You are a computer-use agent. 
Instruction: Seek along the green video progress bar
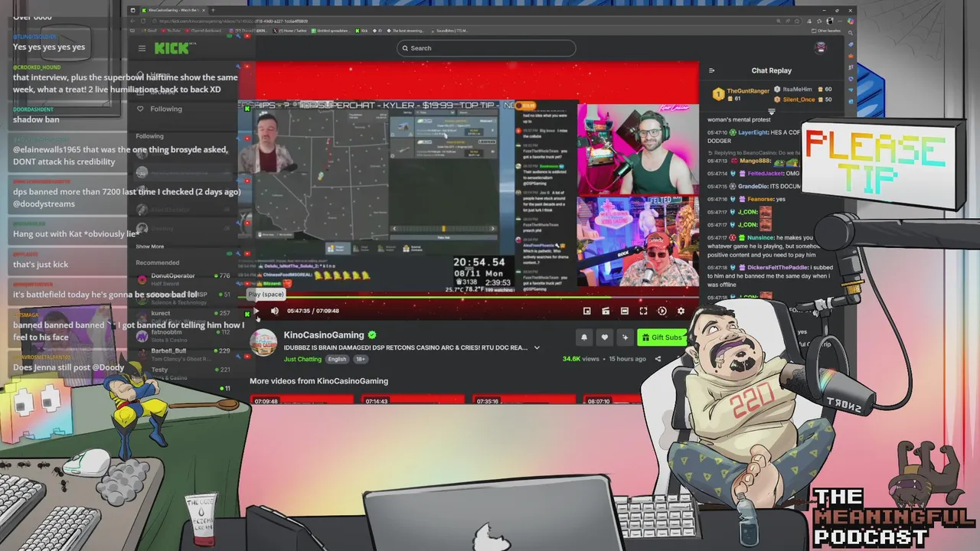469,298
